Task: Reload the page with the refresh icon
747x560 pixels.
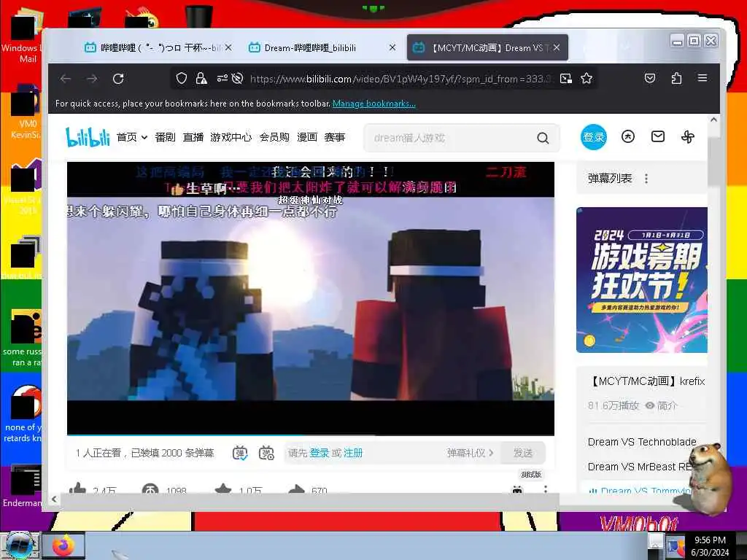Action: point(118,79)
